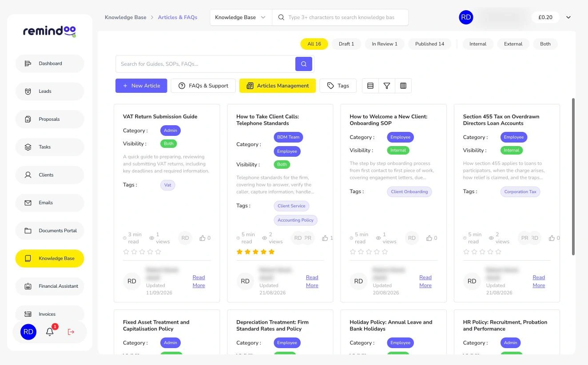Click the Articles & FAQs breadcrumb

click(178, 17)
